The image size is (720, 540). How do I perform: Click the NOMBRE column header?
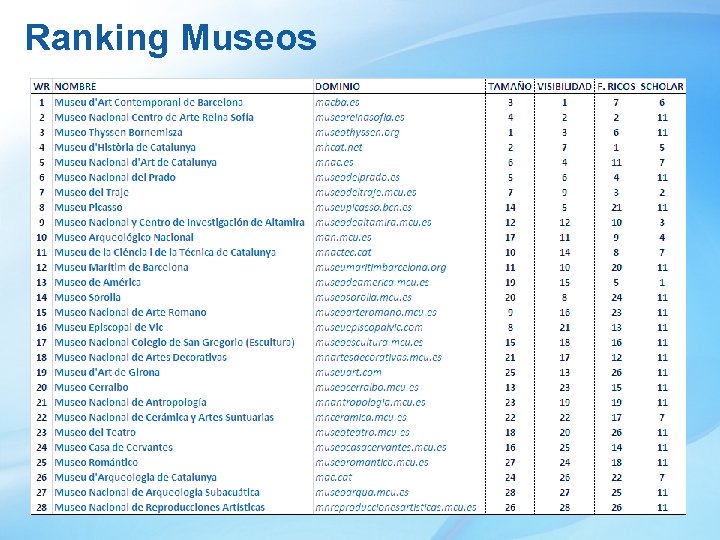(x=75, y=86)
